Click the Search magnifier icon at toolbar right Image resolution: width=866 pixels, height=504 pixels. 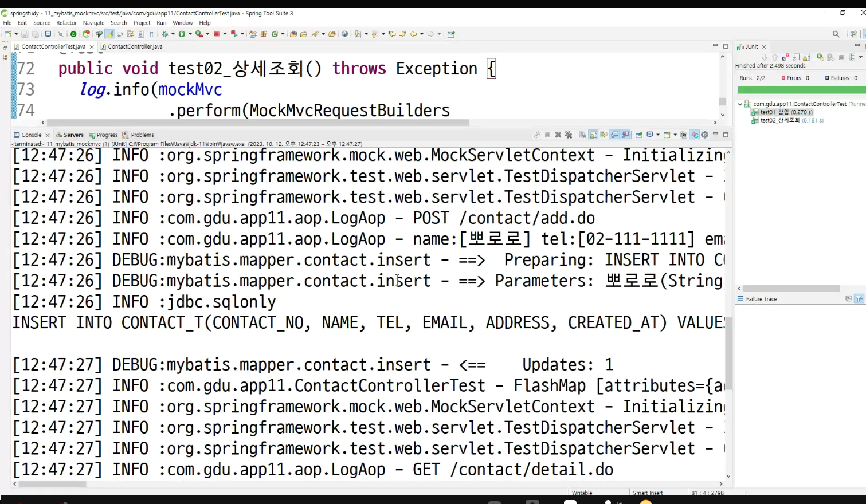coord(836,34)
